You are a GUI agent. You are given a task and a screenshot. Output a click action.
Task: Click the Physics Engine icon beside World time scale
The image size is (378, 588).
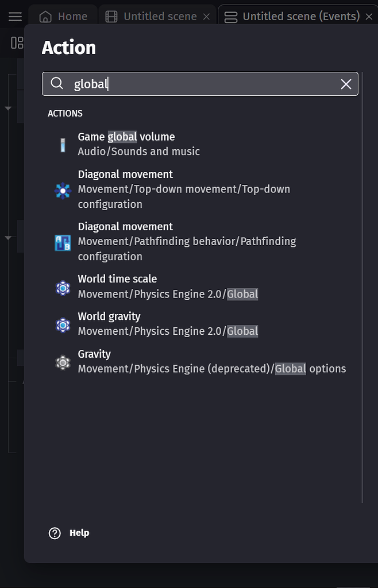[62, 287]
